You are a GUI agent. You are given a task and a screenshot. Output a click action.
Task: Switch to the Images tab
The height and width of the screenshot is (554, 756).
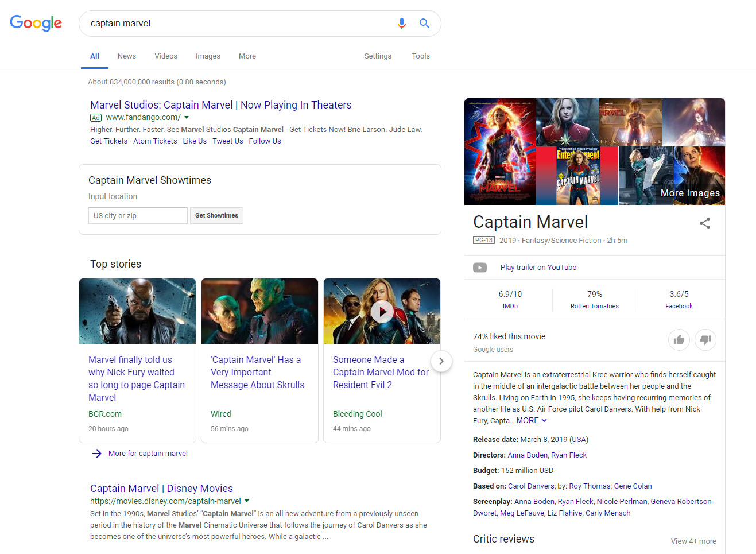tap(208, 56)
